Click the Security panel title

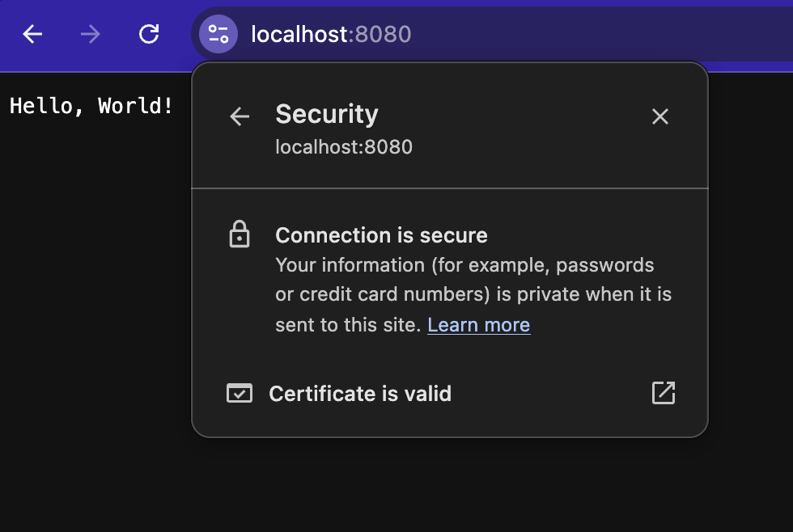coord(327,114)
